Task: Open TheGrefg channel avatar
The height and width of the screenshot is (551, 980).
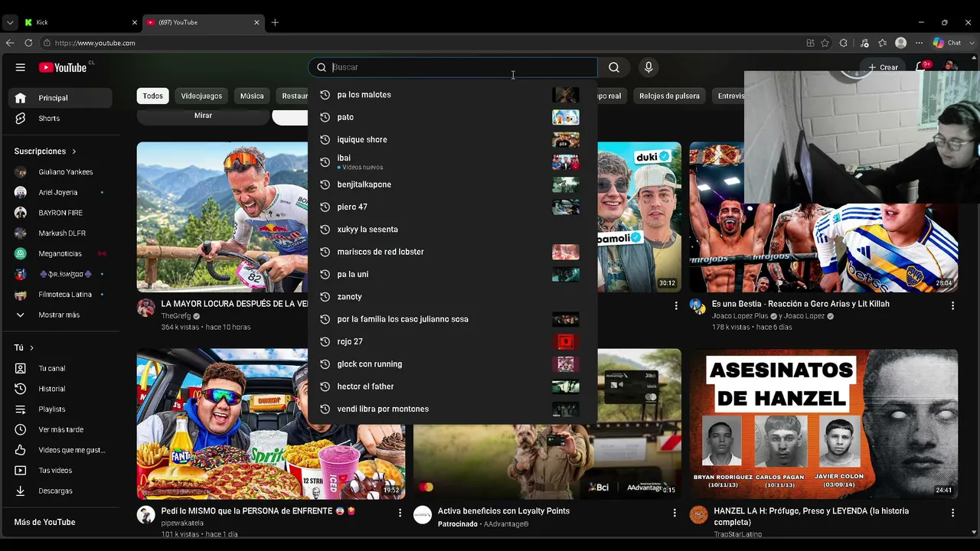Action: pyautogui.click(x=146, y=308)
